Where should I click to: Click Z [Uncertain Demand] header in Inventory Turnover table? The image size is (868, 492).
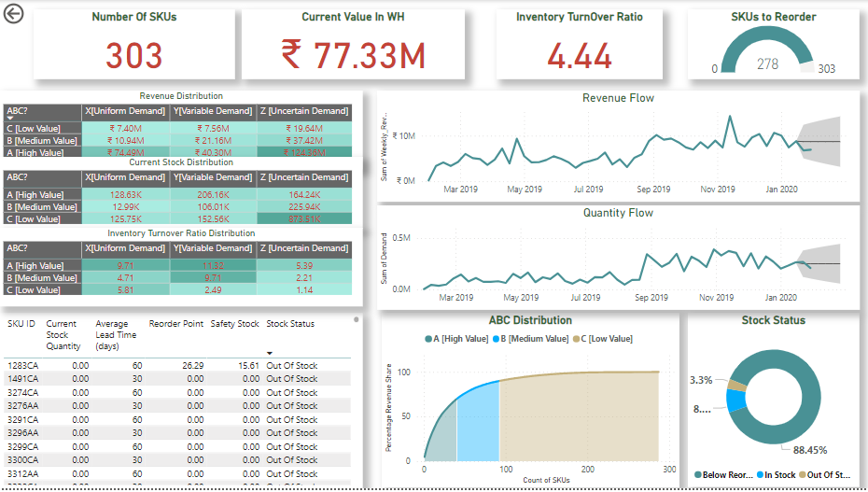[x=303, y=248]
